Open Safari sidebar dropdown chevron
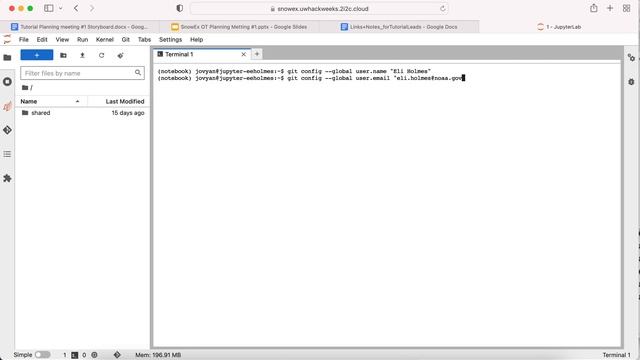 coord(60,8)
